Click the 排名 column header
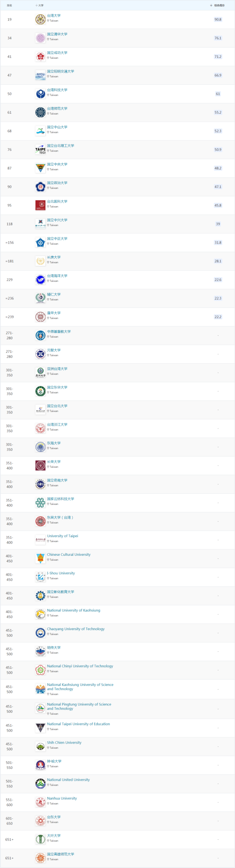The height and width of the screenshot is (868, 235). pos(10,5)
